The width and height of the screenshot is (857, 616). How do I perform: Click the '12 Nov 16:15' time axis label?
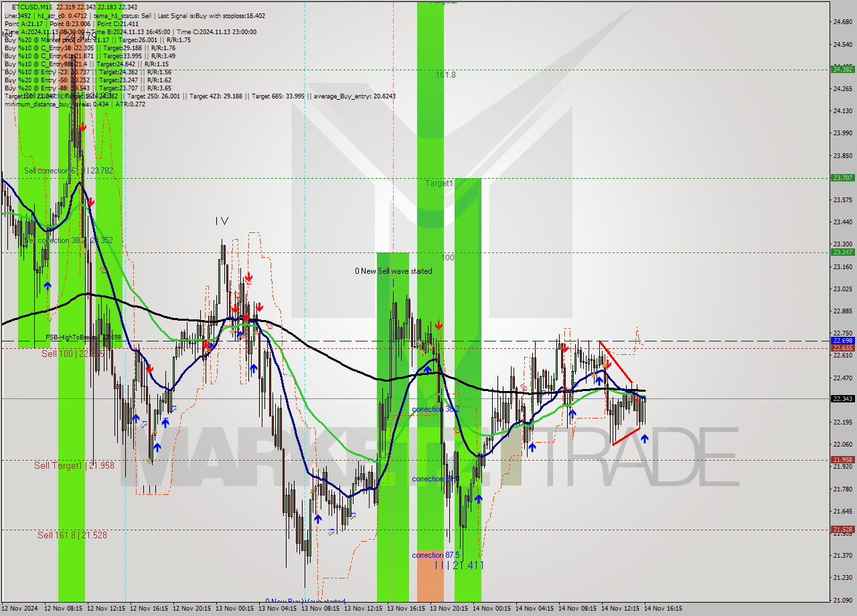click(x=149, y=609)
